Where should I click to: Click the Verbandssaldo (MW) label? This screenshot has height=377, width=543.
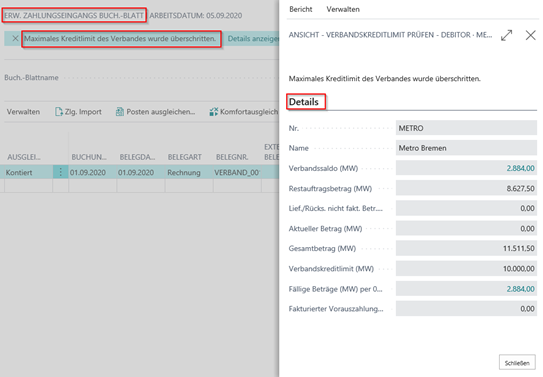point(323,168)
